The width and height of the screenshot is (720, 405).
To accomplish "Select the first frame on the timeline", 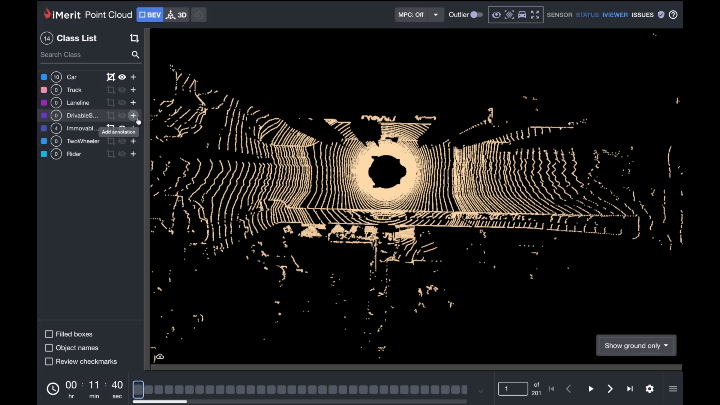I will (138, 389).
